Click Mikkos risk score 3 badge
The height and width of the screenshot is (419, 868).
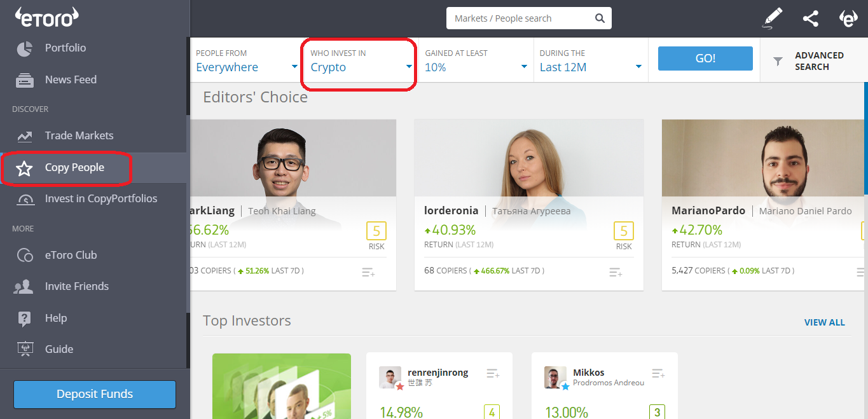[657, 412]
